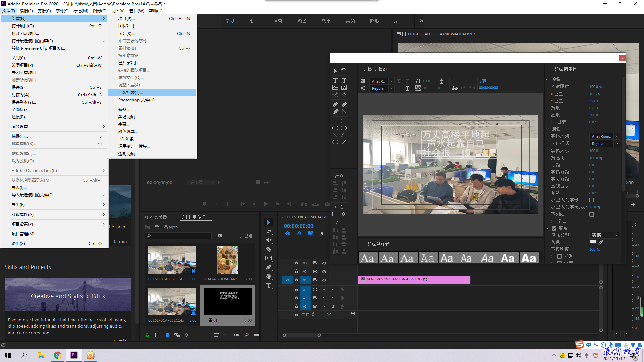Select the Vertical Area Type tool
The image size is (644, 362).
344,87
